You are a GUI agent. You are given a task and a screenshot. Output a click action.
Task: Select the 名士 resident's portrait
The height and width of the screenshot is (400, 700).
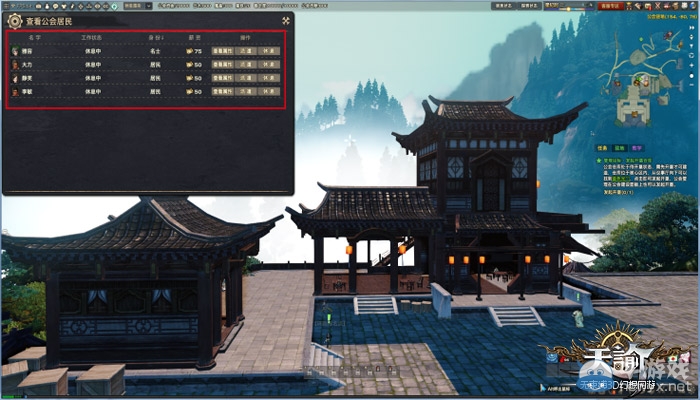[x=15, y=51]
